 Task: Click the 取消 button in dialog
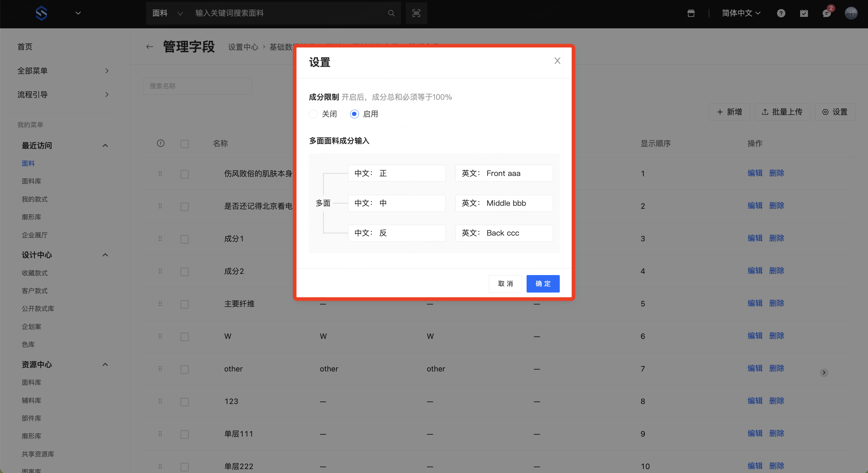(505, 283)
